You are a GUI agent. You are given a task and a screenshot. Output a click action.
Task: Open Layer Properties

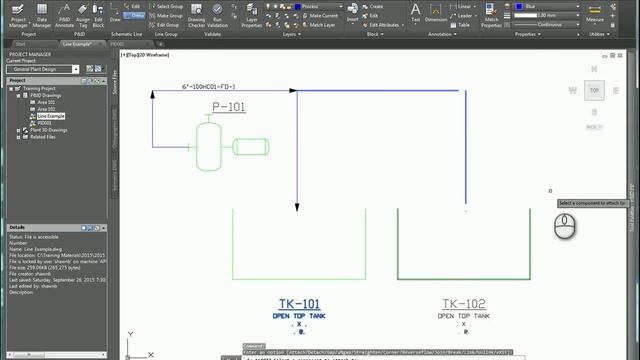pos(251,16)
